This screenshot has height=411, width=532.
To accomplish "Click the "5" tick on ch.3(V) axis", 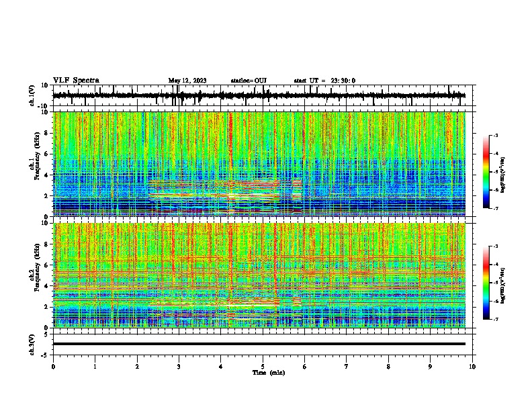I will click(x=47, y=334).
